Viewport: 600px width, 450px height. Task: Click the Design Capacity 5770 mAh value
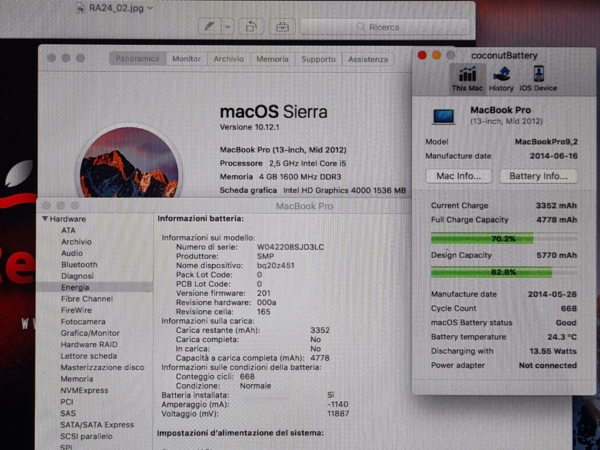(x=556, y=255)
